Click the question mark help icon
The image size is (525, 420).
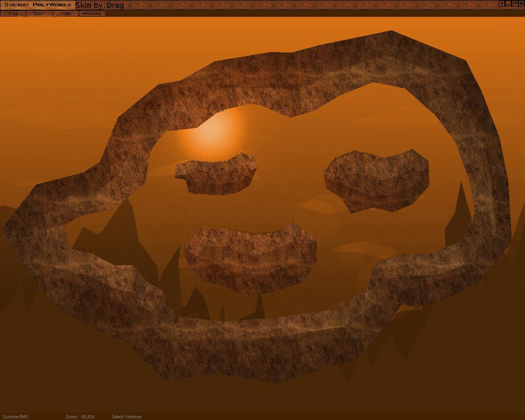pyautogui.click(x=502, y=4)
